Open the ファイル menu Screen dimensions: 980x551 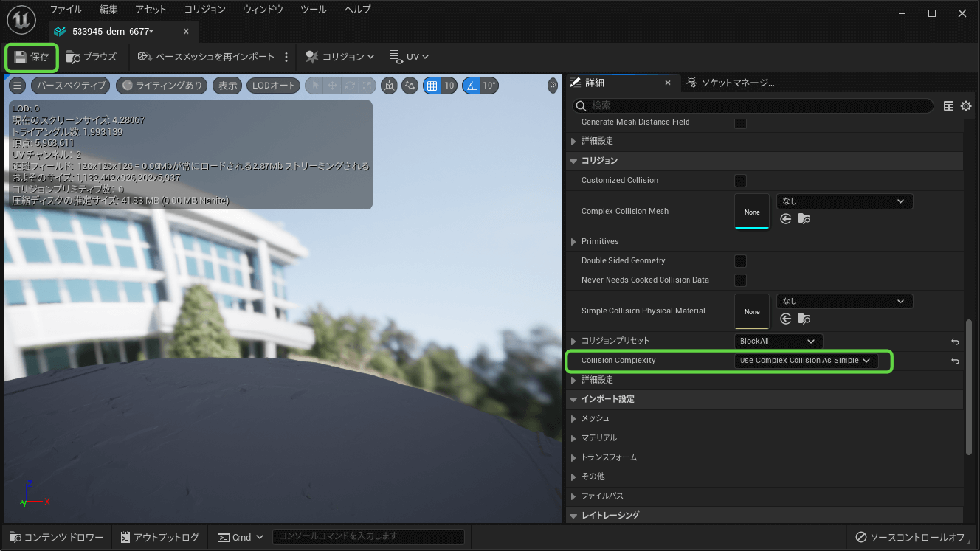pyautogui.click(x=66, y=10)
